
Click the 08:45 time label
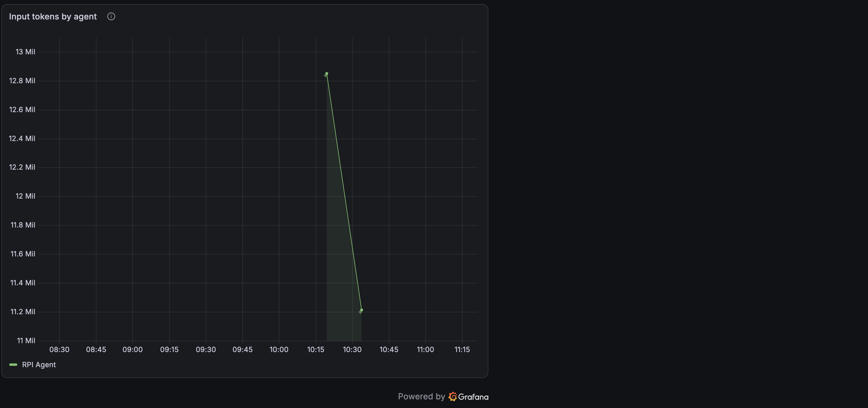coord(96,350)
